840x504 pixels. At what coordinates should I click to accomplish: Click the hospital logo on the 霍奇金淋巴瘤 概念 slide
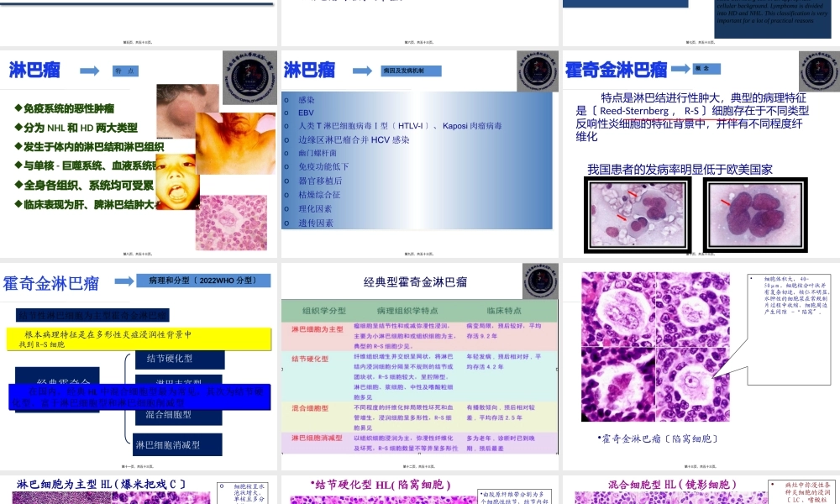point(818,72)
